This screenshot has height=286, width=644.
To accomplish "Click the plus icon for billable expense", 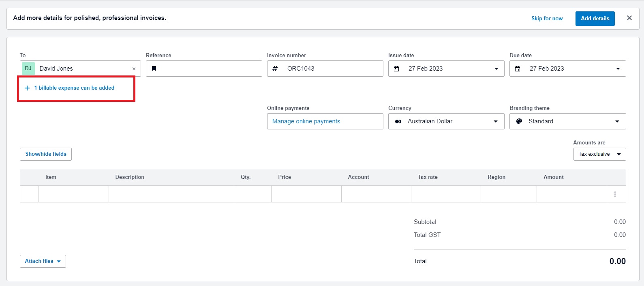I will 27,88.
